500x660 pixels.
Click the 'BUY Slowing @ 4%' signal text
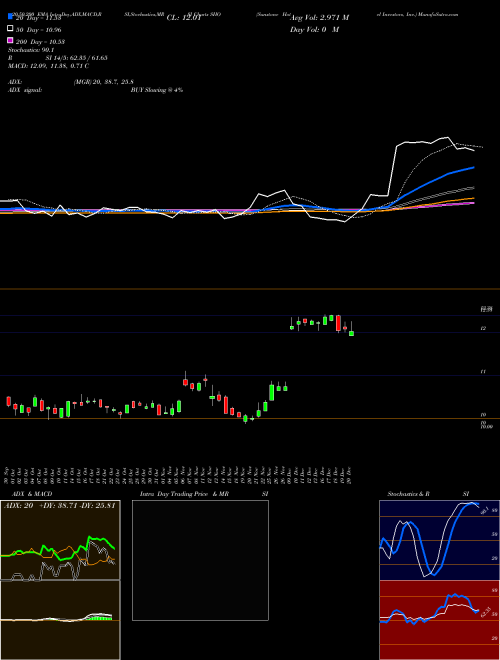(x=157, y=90)
